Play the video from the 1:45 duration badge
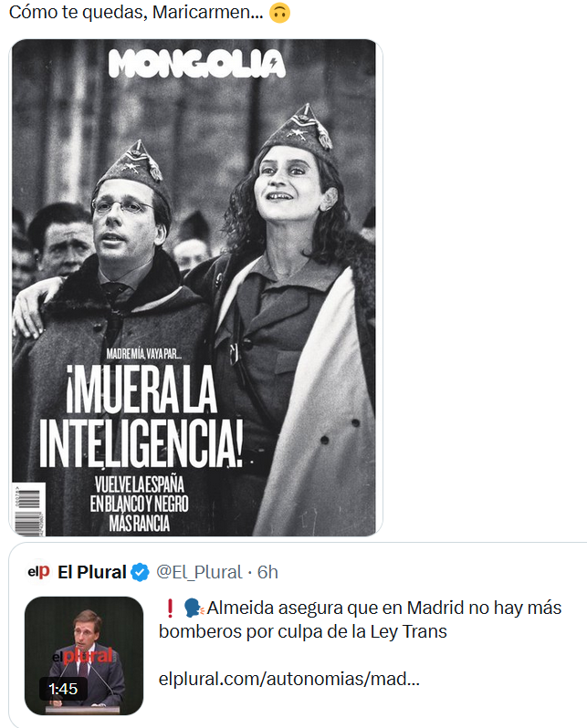This screenshot has width=587, height=728. 63,689
